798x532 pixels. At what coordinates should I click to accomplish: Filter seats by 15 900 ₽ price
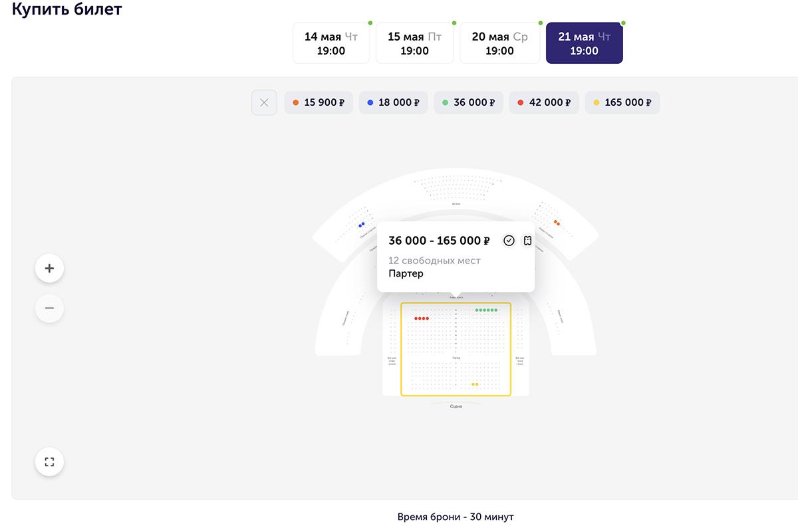point(319,102)
